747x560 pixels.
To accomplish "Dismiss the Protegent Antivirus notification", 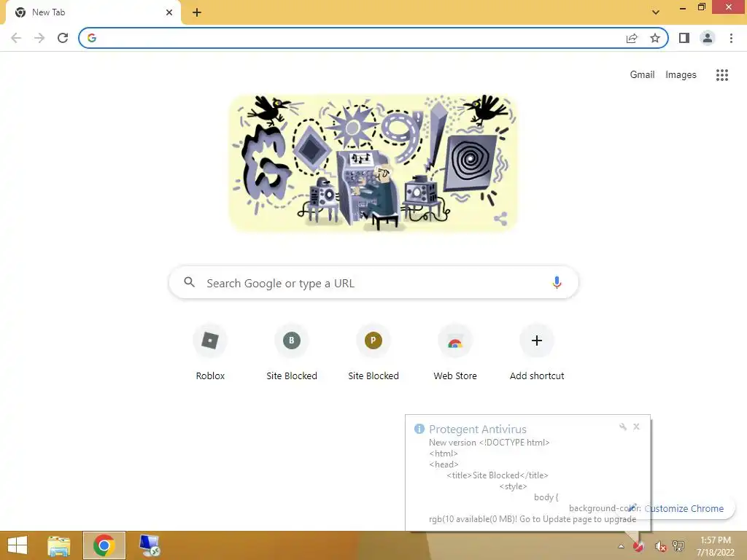I will point(636,427).
